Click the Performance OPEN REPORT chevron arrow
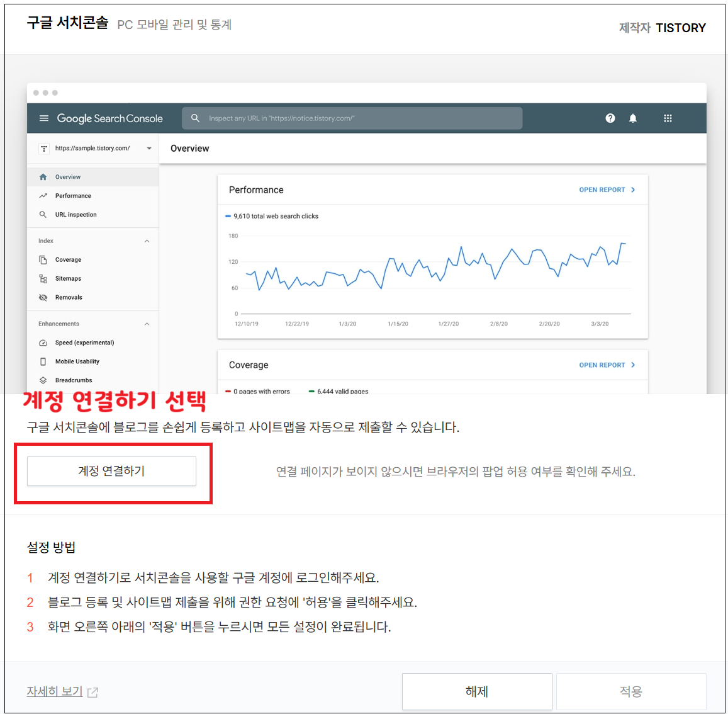The width and height of the screenshot is (728, 714). point(633,190)
